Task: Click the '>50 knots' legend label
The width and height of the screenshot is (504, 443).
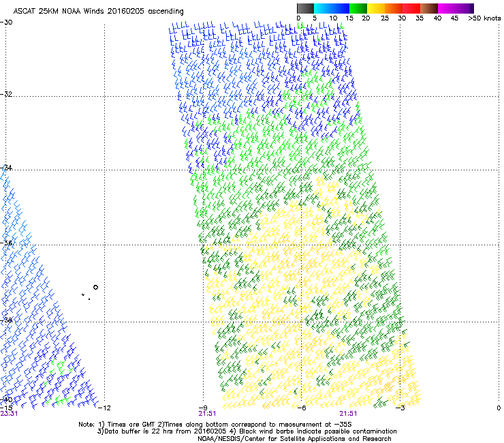Action: point(484,18)
